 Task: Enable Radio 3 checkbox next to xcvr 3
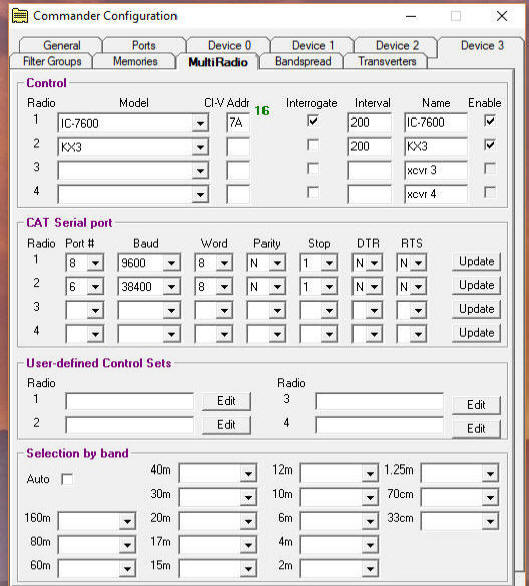490,169
